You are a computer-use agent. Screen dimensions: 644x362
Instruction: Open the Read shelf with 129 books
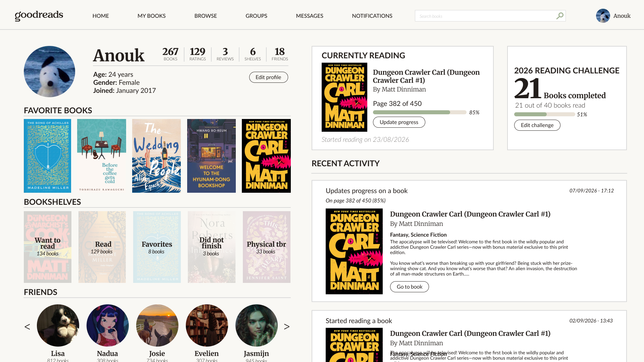click(102, 247)
